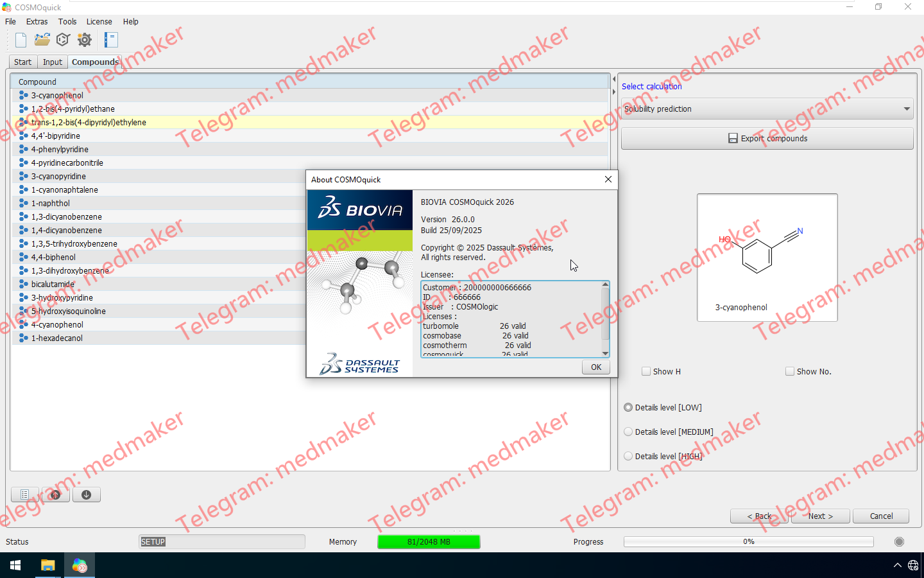924x578 pixels.
Task: Switch to the Start tab
Action: click(22, 62)
